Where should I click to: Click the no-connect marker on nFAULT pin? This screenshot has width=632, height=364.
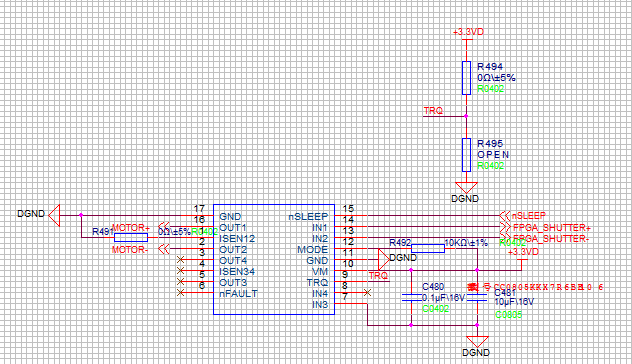[181, 293]
